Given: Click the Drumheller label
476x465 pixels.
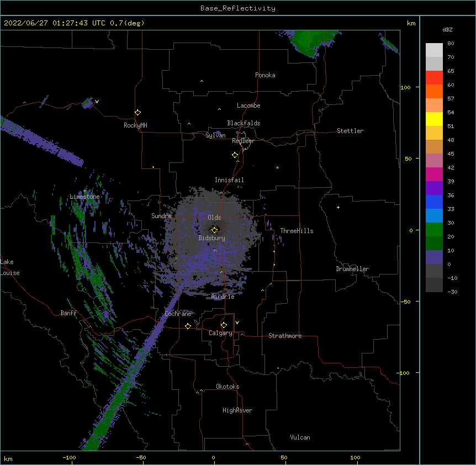Looking at the screenshot, I should pyautogui.click(x=352, y=269).
